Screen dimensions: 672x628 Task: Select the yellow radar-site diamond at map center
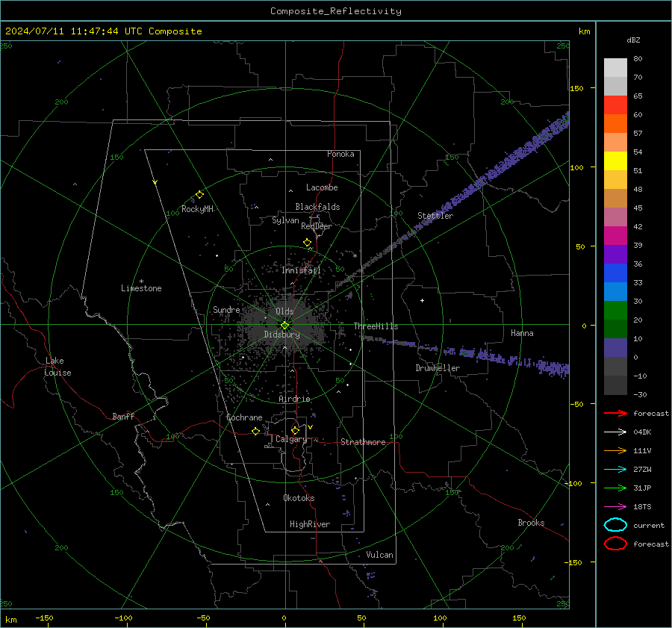click(x=284, y=326)
